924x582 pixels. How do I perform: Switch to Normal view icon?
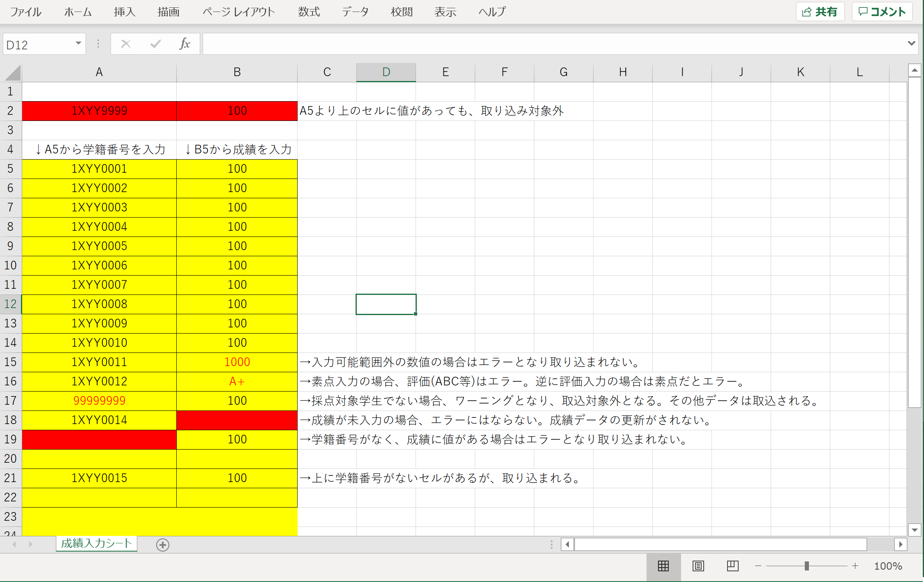click(x=663, y=566)
